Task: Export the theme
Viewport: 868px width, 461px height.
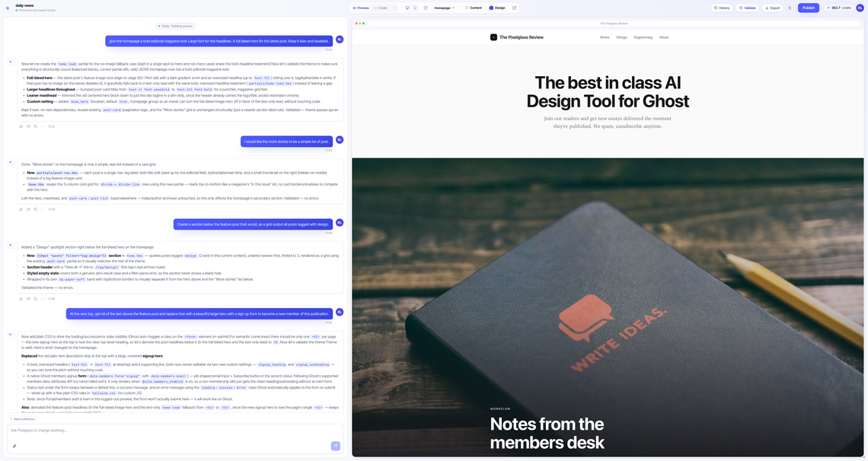Action: [x=772, y=8]
